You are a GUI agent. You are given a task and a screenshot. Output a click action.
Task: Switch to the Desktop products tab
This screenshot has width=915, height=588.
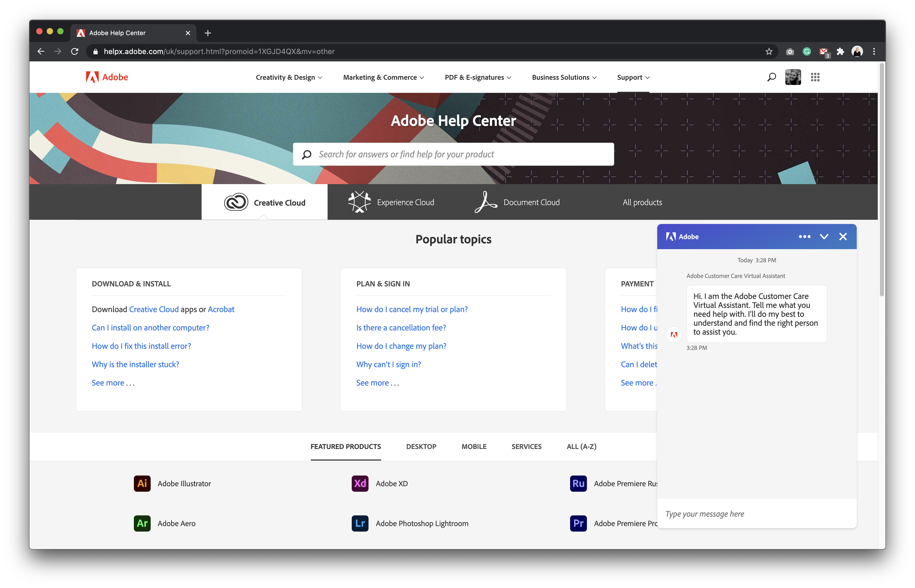pyautogui.click(x=421, y=446)
